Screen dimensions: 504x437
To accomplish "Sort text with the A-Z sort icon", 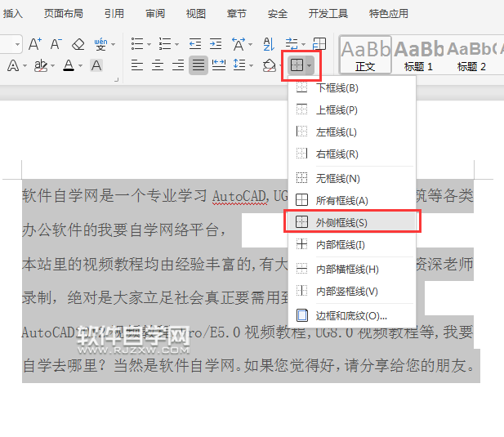I will click(269, 44).
